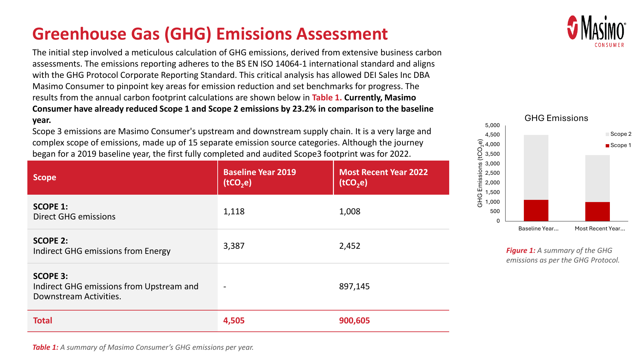The height and width of the screenshot is (362, 644).
Task: Click the 'GHG Emissions' chart title
Action: pos(556,118)
